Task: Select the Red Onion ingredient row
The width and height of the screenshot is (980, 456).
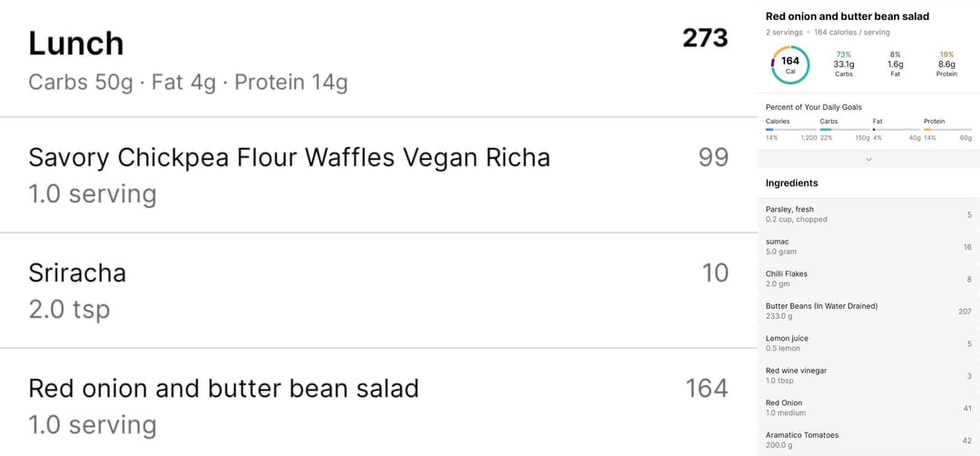Action: point(868,408)
